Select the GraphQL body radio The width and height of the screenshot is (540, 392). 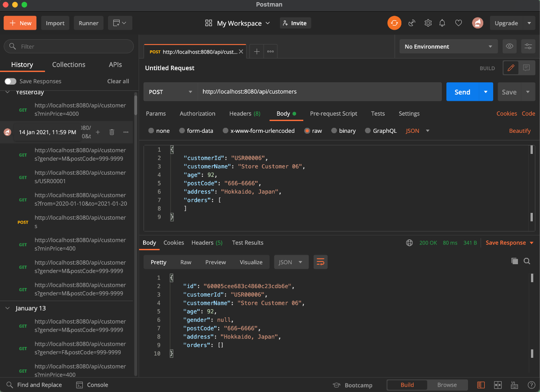[368, 131]
